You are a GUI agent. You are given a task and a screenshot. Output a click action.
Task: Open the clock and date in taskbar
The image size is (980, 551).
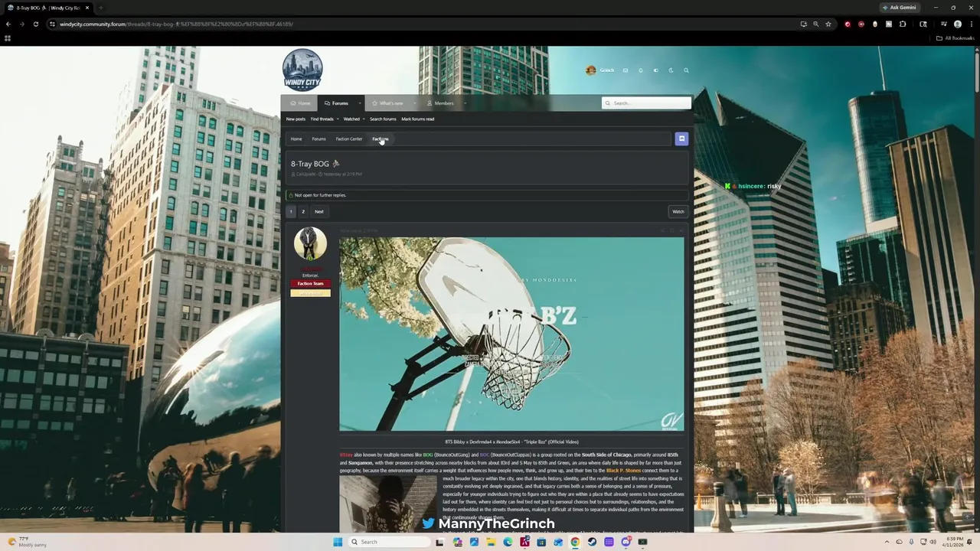point(954,542)
